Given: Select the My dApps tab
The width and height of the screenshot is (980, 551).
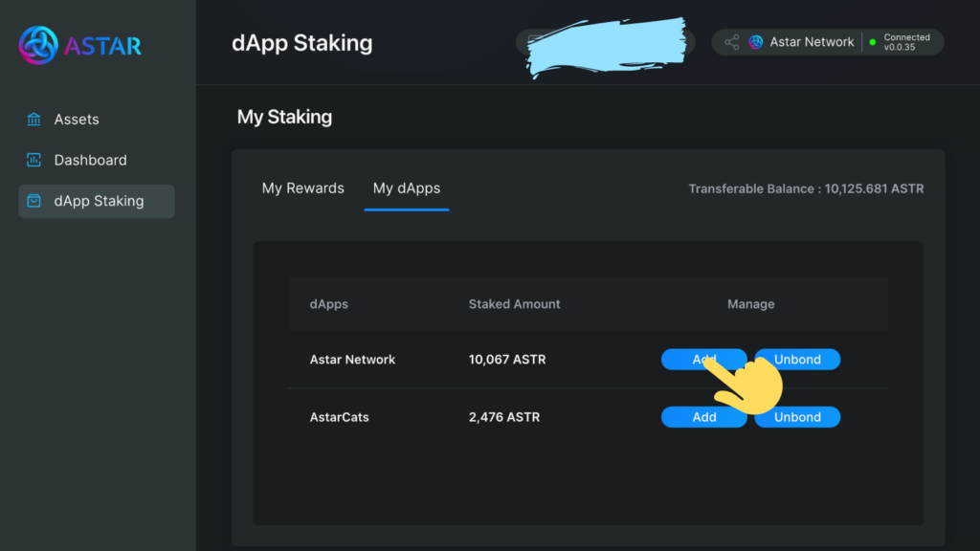Looking at the screenshot, I should point(406,188).
